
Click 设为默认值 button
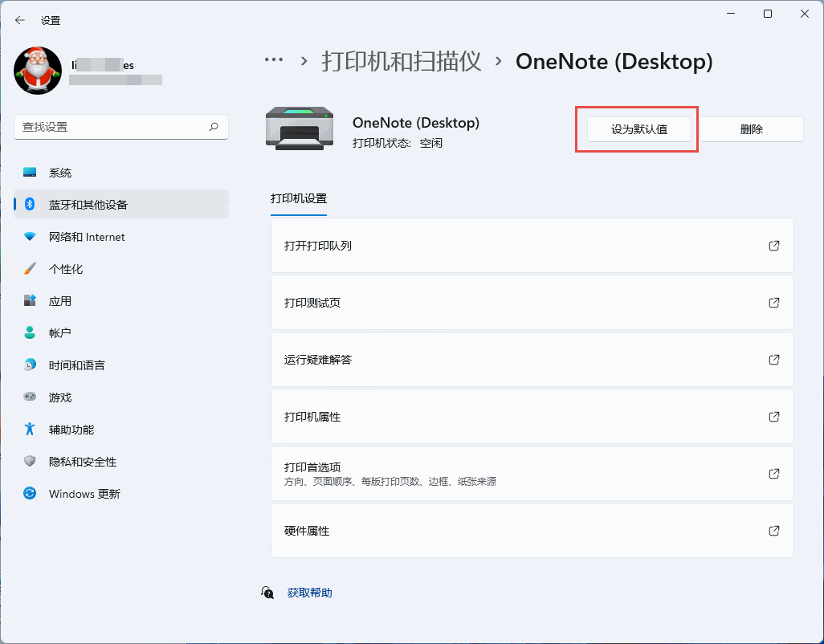click(x=639, y=129)
